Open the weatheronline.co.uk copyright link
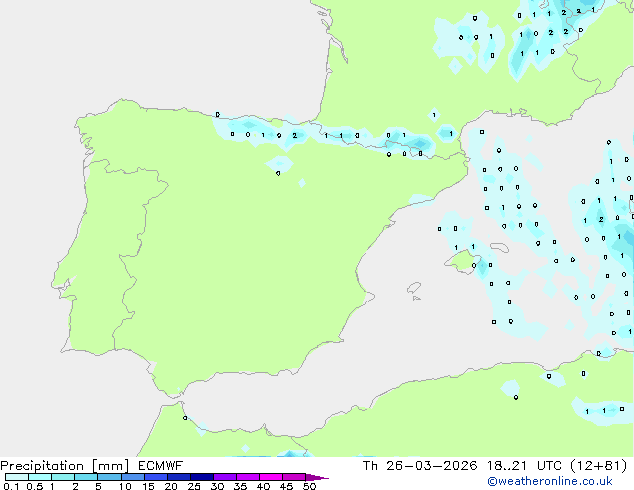The width and height of the screenshot is (634, 490). [550, 481]
